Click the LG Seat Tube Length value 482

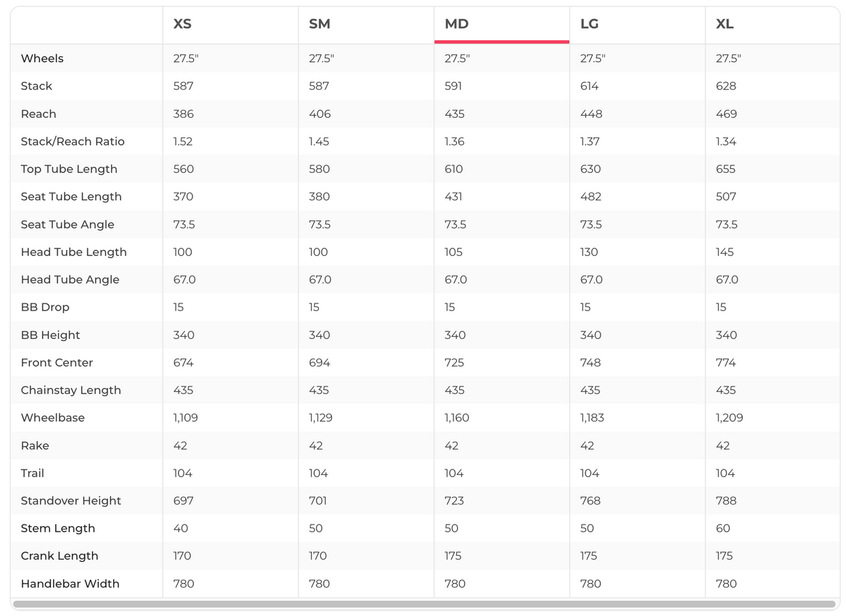(590, 197)
